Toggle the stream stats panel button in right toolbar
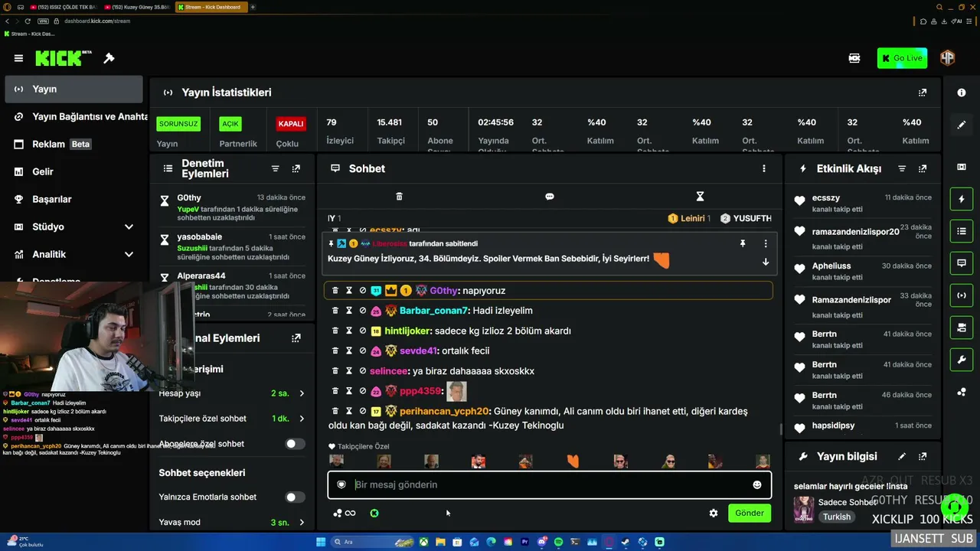 pos(962,295)
